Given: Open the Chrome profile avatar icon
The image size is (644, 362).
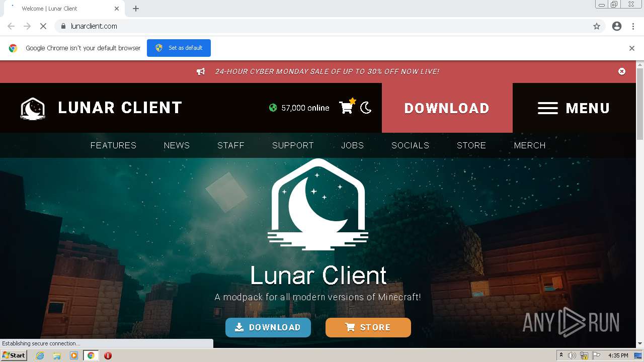Looking at the screenshot, I should (617, 26).
